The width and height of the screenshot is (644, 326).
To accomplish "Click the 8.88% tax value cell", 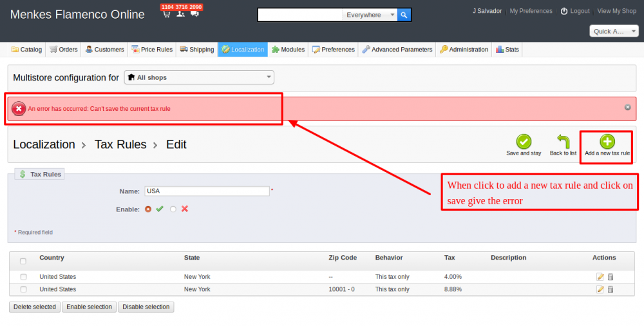I will (453, 289).
